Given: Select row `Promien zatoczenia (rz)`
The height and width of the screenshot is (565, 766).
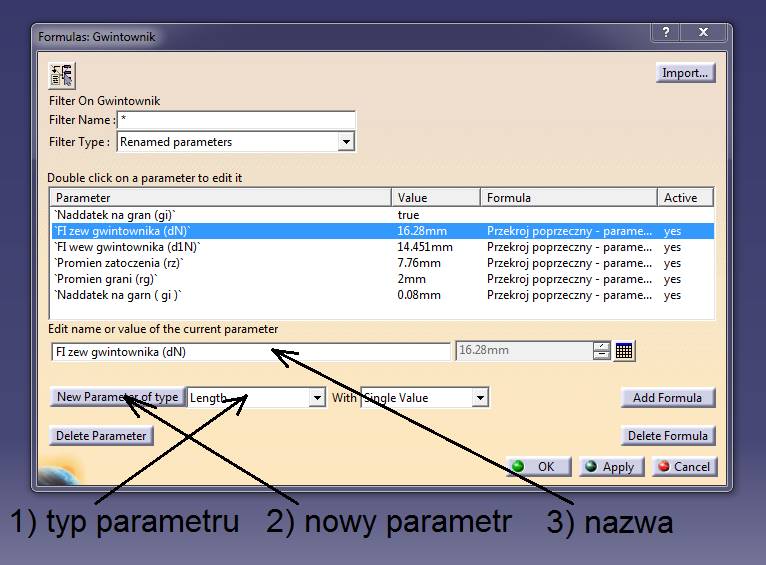Looking at the screenshot, I should [x=382, y=263].
